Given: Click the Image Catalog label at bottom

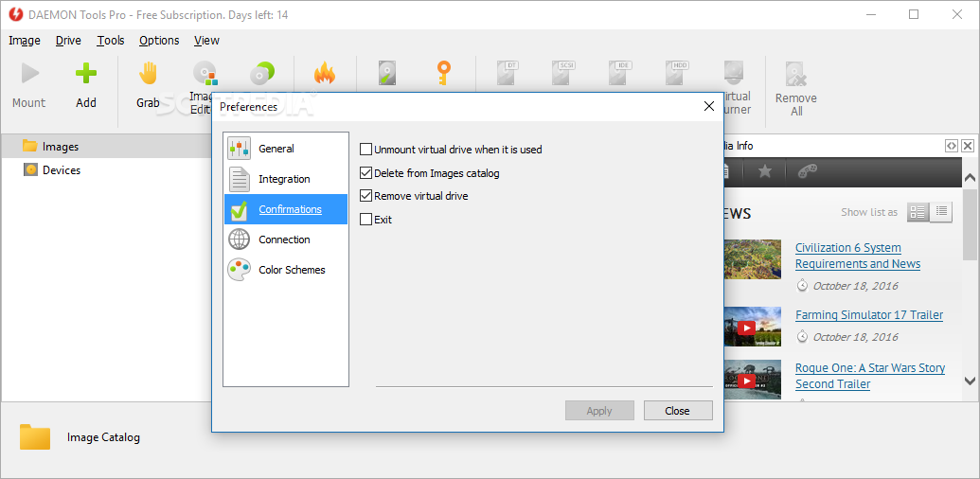Looking at the screenshot, I should coord(104,437).
